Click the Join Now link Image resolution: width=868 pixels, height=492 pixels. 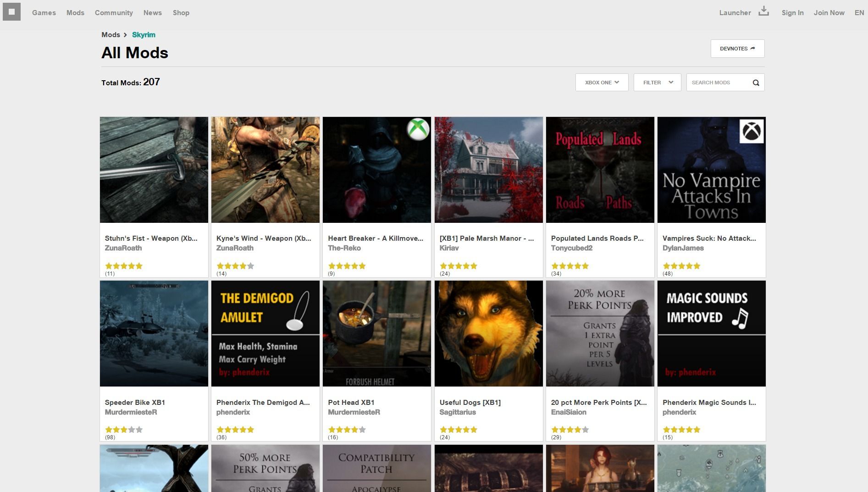(x=829, y=13)
